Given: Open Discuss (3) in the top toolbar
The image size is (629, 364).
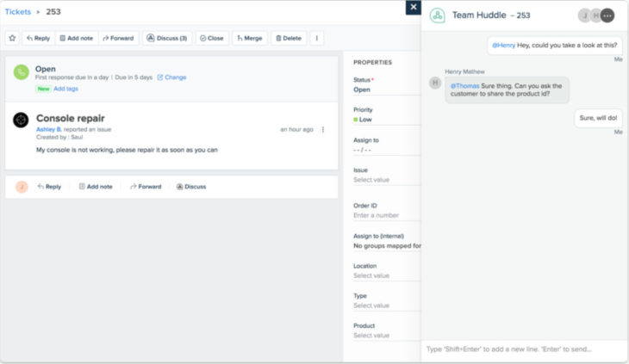Looking at the screenshot, I should (167, 38).
